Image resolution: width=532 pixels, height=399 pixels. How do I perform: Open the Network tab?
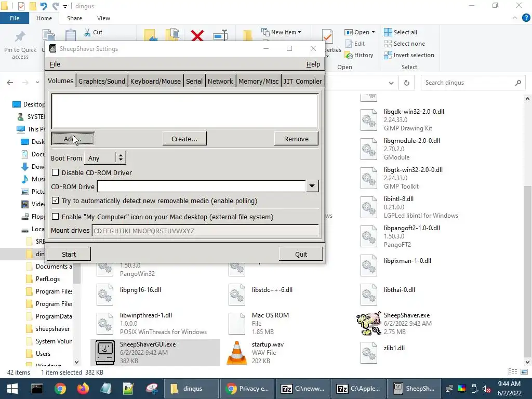(220, 81)
